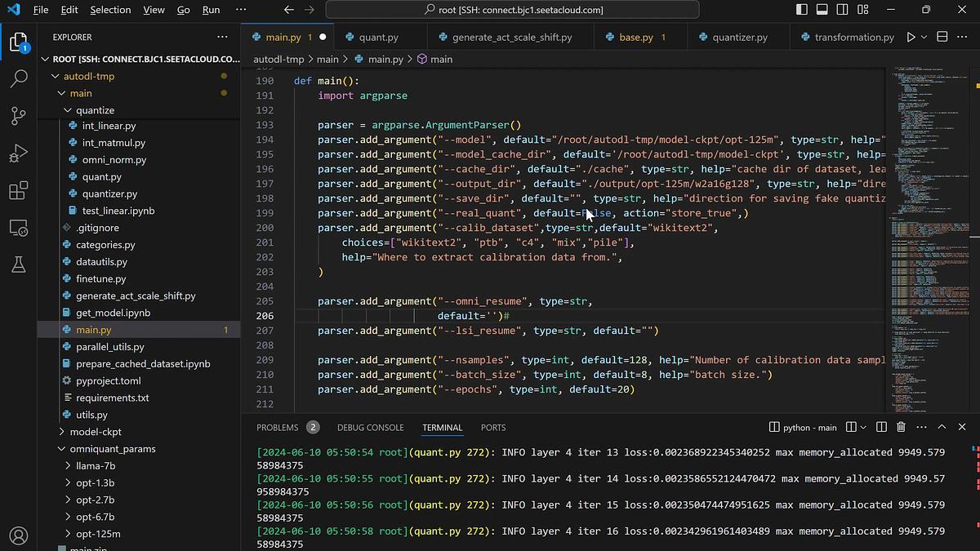Open the Extensions view

(18, 191)
